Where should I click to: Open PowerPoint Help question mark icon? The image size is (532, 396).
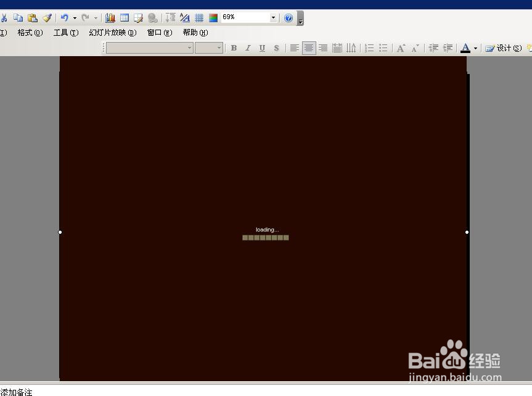click(289, 18)
